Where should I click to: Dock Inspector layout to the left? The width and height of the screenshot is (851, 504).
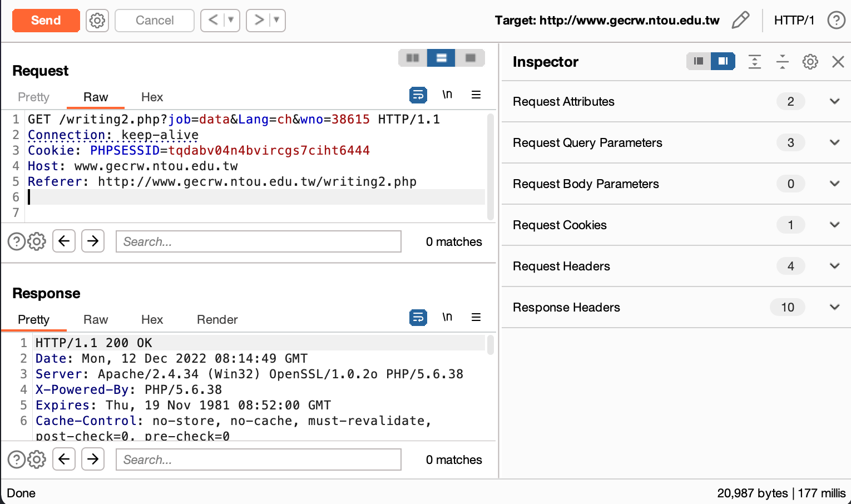pos(699,61)
